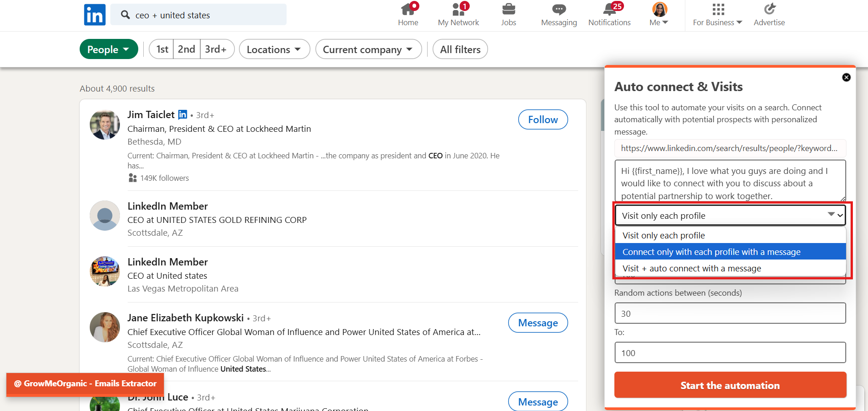The height and width of the screenshot is (411, 868).
Task: Message Dr. John Luce
Action: (x=538, y=401)
